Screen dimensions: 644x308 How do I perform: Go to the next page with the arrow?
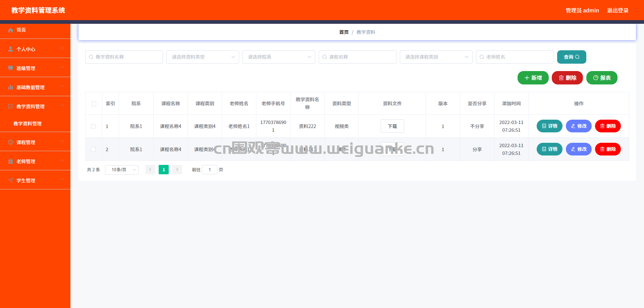[x=177, y=170]
